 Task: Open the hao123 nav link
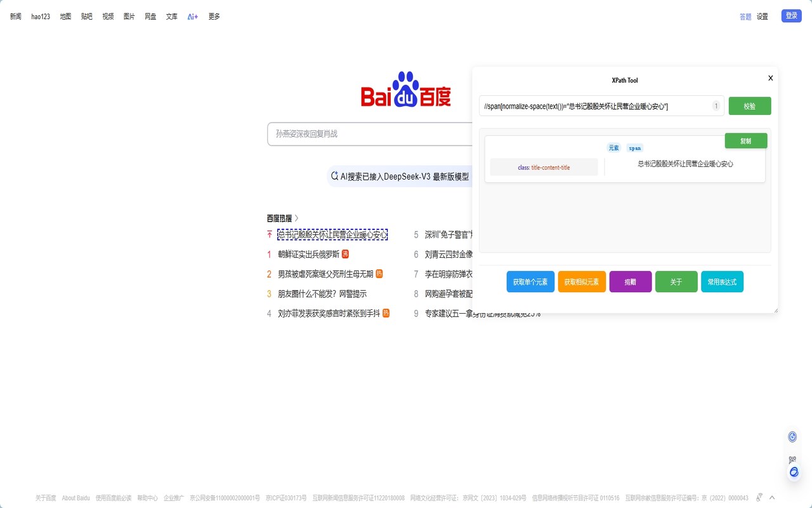(x=41, y=17)
